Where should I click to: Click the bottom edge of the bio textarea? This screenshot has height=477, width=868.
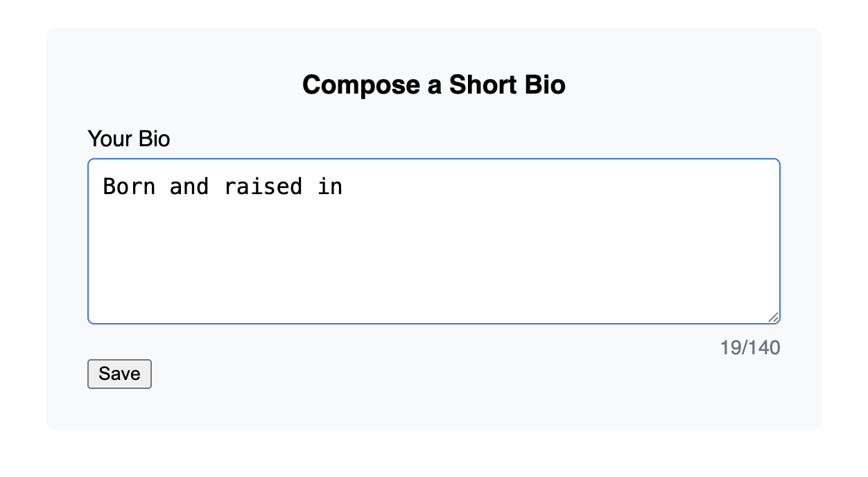434,323
